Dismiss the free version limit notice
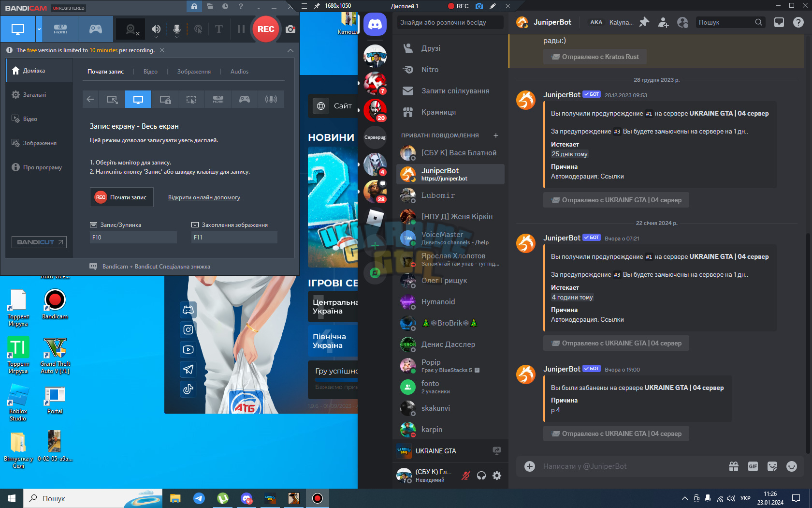 [162, 50]
